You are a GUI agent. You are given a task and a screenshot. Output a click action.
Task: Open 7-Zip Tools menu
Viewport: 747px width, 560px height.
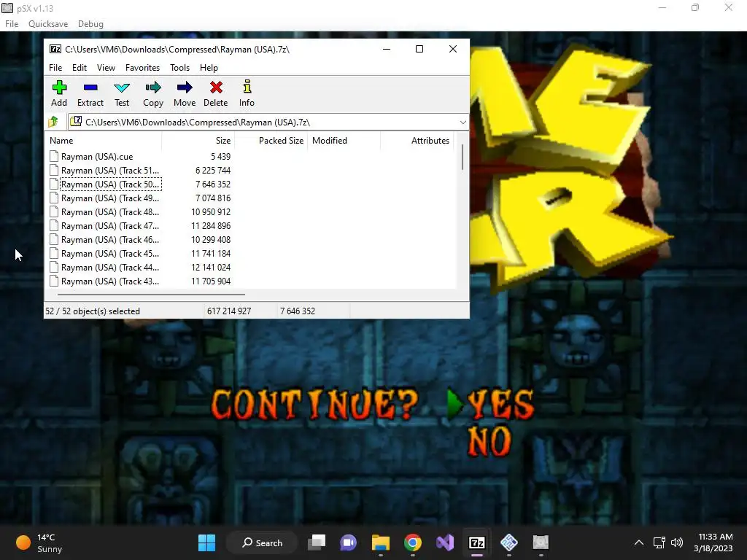[x=179, y=68]
